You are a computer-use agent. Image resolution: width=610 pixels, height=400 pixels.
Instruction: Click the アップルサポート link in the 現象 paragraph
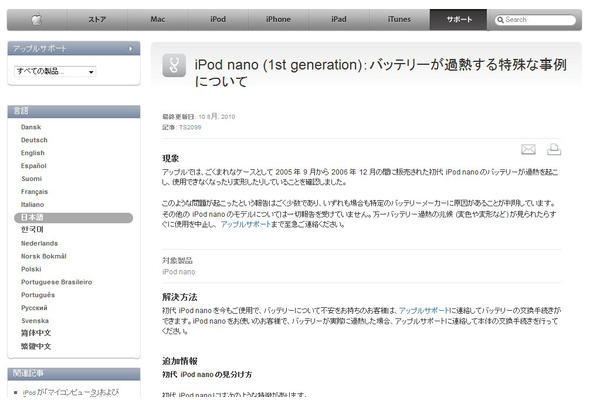(245, 225)
